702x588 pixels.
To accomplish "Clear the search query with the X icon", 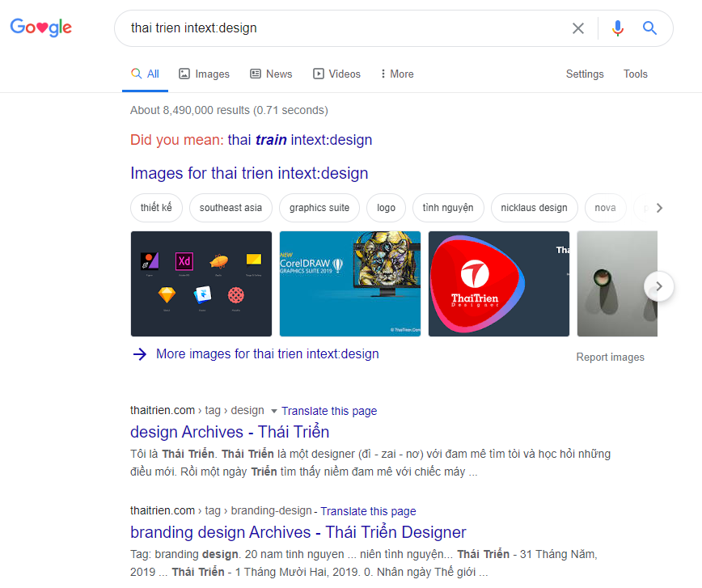I will coord(577,27).
